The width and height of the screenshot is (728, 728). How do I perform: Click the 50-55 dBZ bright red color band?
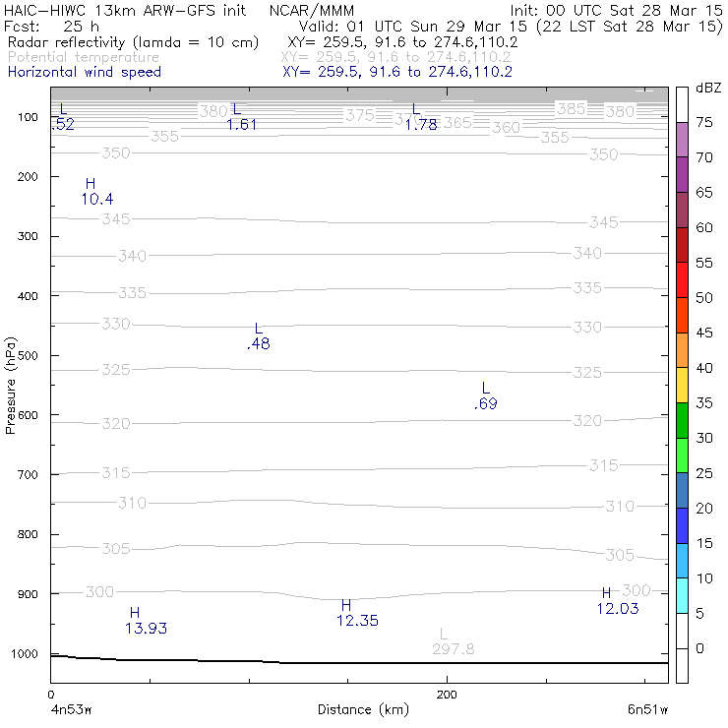point(682,280)
